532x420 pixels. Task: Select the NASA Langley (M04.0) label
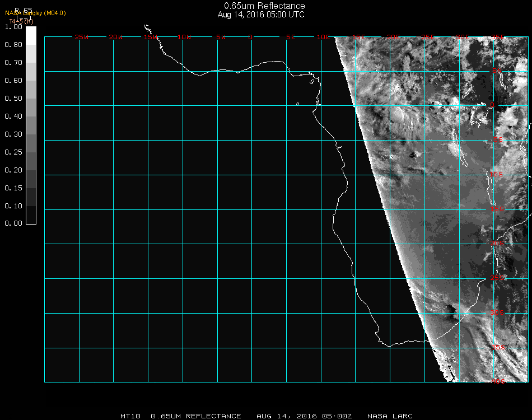click(x=35, y=13)
